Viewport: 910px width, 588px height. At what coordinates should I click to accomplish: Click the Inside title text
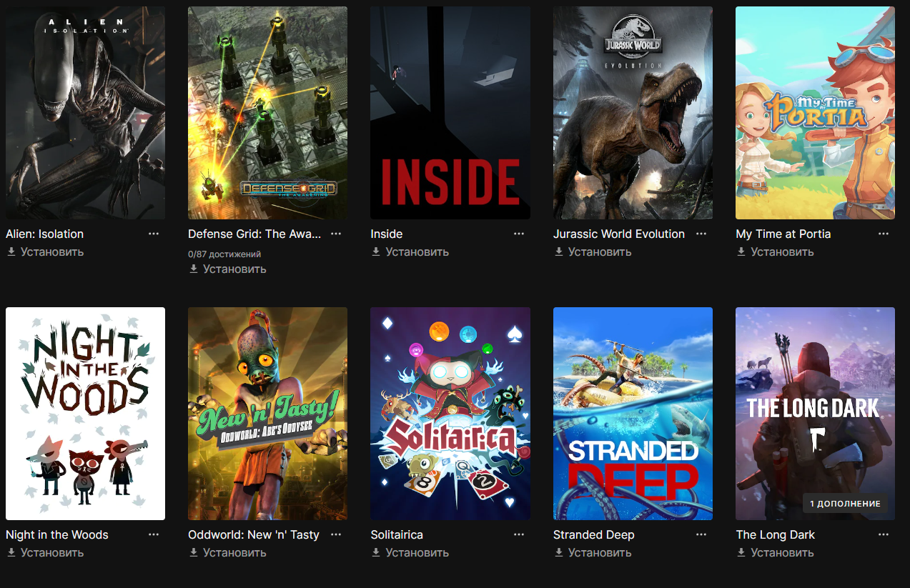(387, 234)
